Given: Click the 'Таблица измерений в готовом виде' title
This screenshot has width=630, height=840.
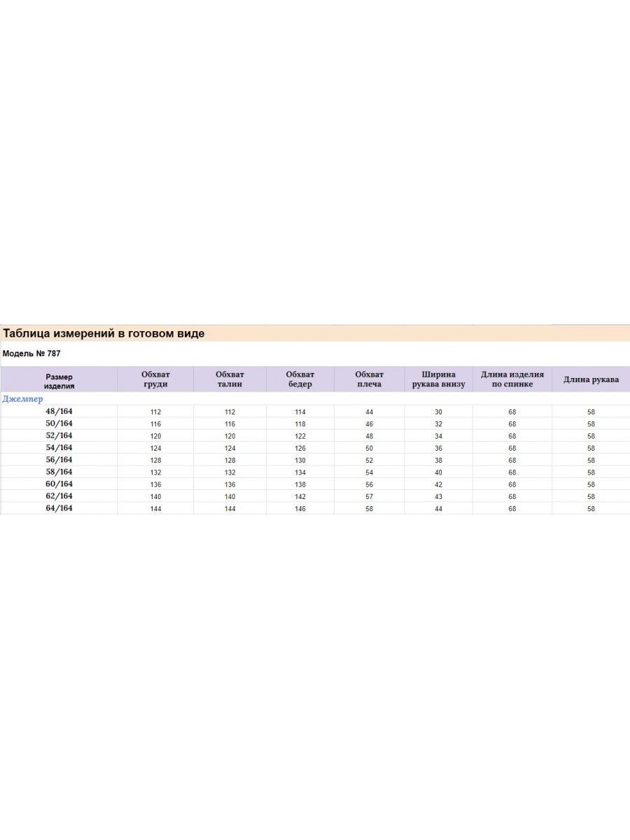Looking at the screenshot, I should (104, 334).
